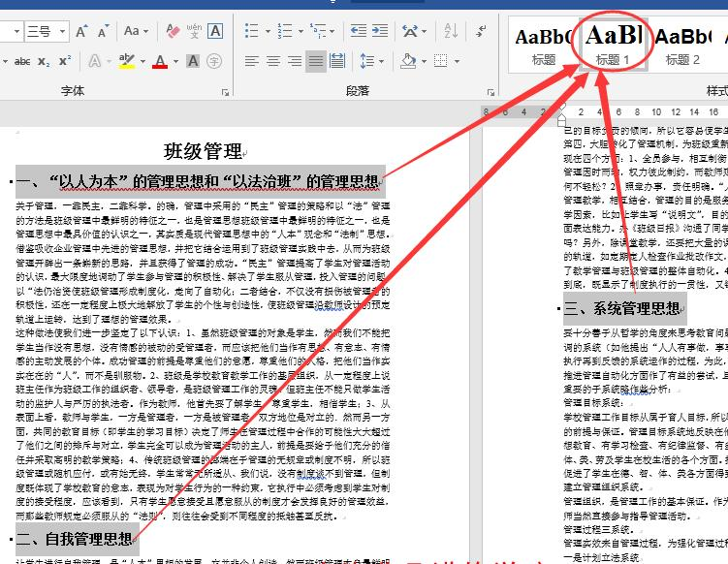Screen dimensions: 728x564
Task: Click the Borders icon
Action: coord(440,61)
